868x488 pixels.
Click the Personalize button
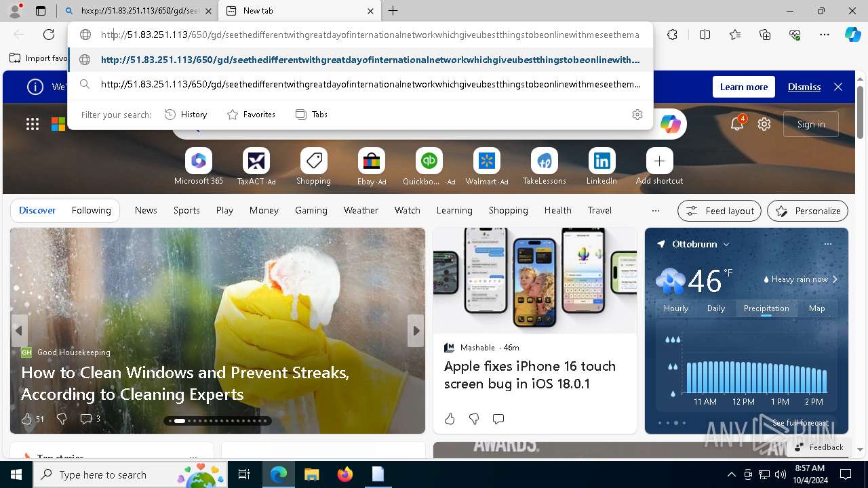point(808,211)
